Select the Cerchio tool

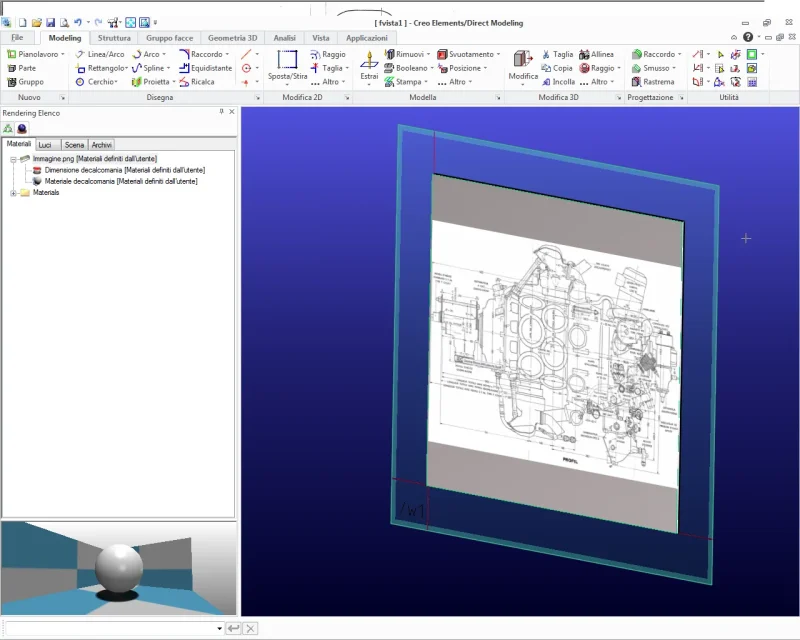[96, 82]
